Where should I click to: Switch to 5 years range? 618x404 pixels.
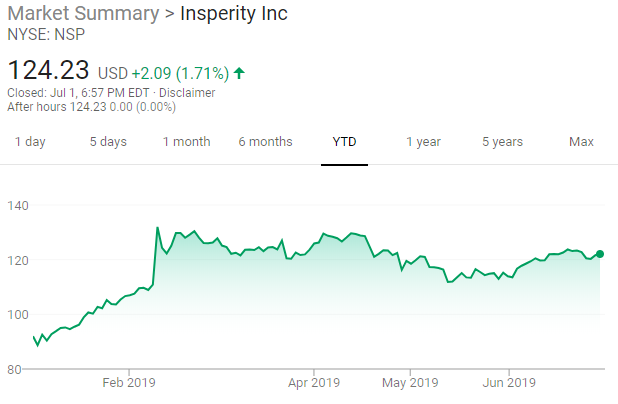tap(502, 142)
